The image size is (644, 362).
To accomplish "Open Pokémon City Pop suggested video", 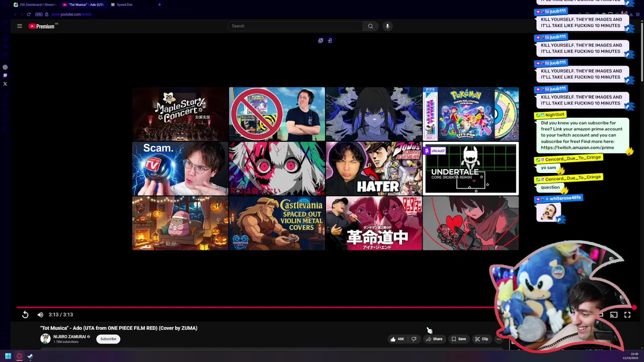I will click(x=470, y=114).
